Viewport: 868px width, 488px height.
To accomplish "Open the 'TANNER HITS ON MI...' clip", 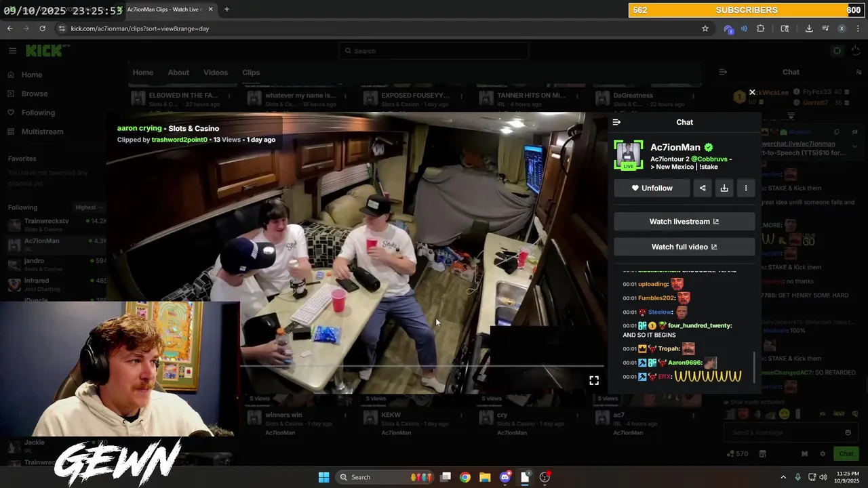I will click(531, 96).
